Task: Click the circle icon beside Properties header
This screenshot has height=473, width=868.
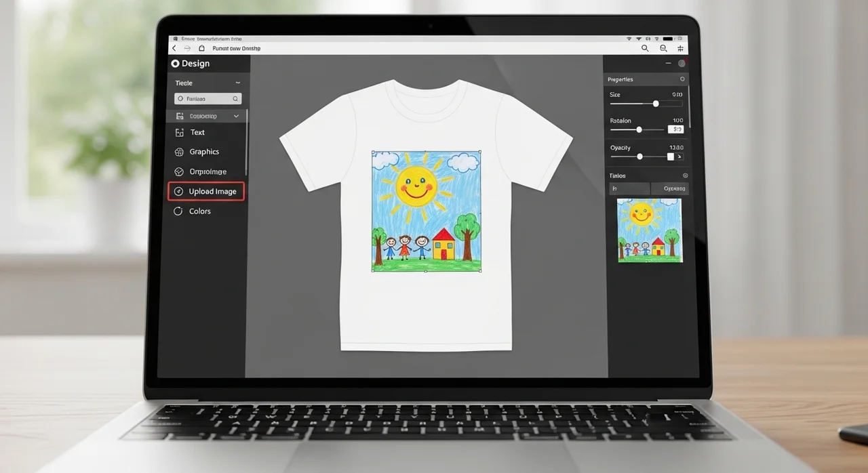Action: coord(682,79)
